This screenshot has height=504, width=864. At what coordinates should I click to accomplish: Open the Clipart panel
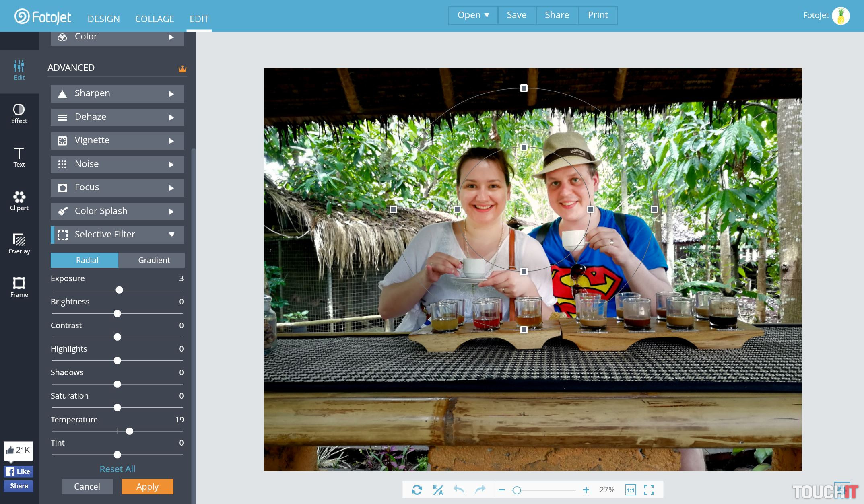point(19,201)
